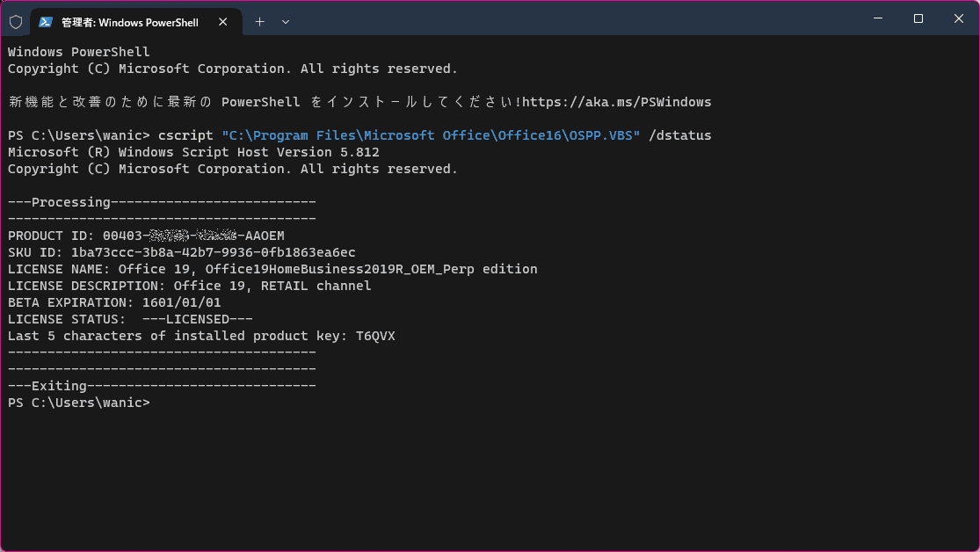
Task: Click the ---Exiting--- line
Action: (x=162, y=387)
